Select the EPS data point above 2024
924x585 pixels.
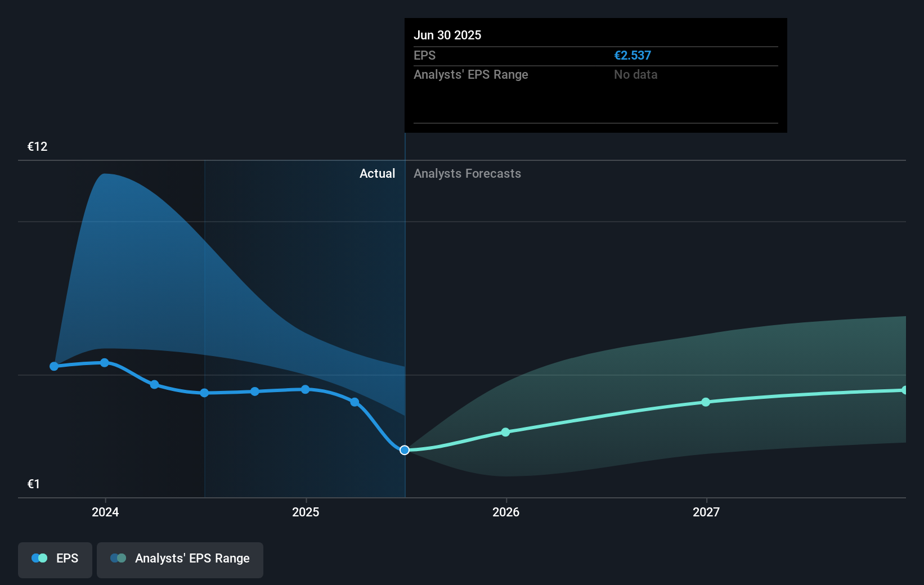[105, 363]
